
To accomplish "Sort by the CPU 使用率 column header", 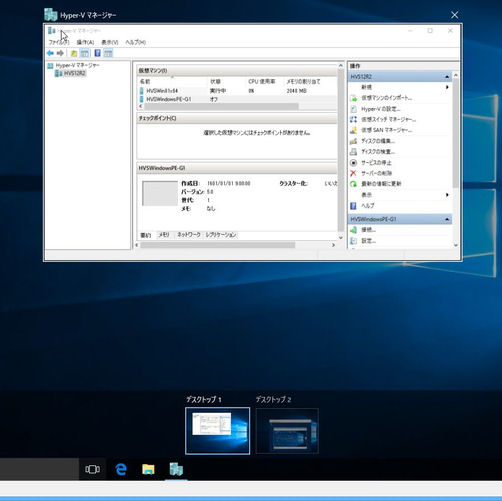I will pyautogui.click(x=262, y=81).
